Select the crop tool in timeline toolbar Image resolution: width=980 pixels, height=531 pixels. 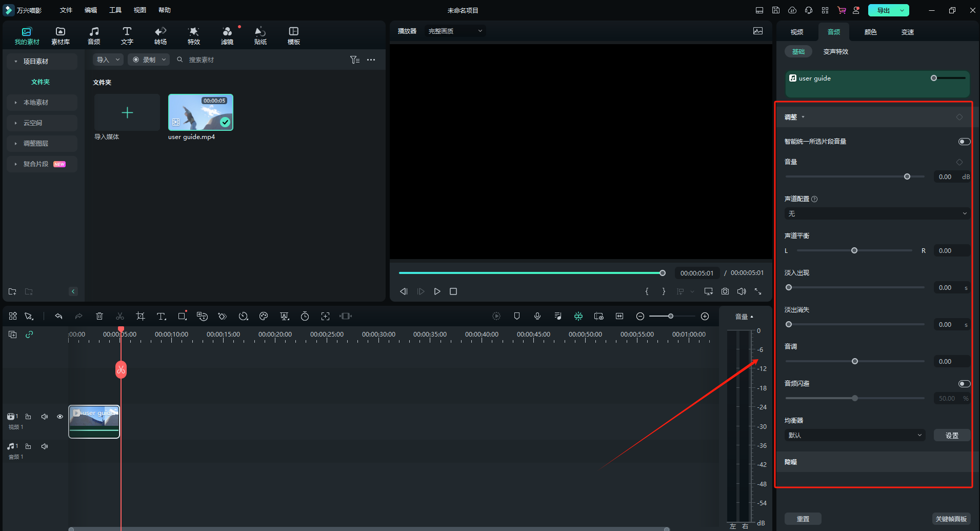tap(140, 317)
